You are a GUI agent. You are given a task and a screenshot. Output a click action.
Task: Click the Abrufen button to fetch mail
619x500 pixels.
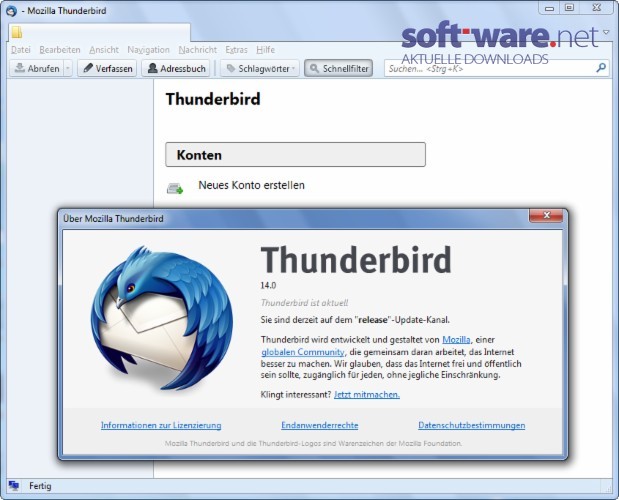click(36, 68)
